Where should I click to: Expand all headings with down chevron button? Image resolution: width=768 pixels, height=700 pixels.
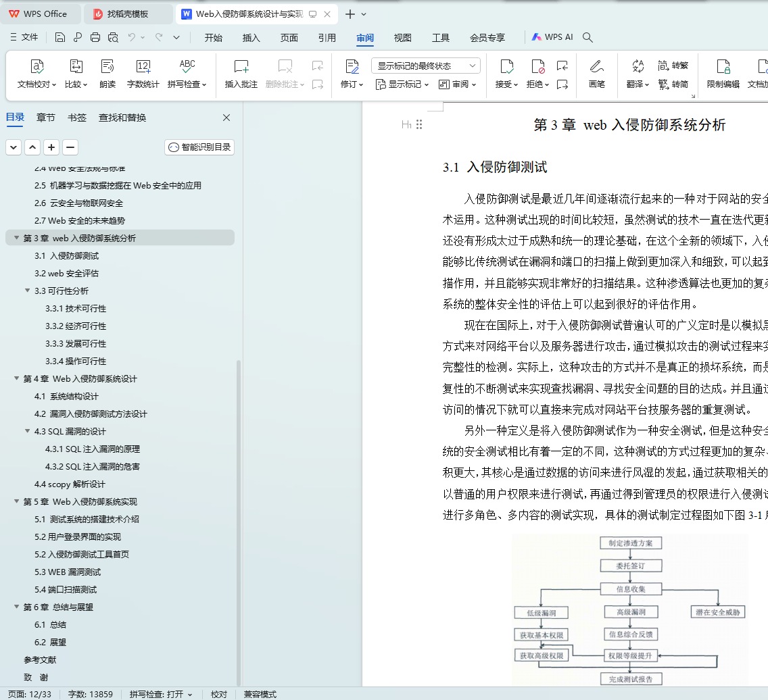coord(14,147)
